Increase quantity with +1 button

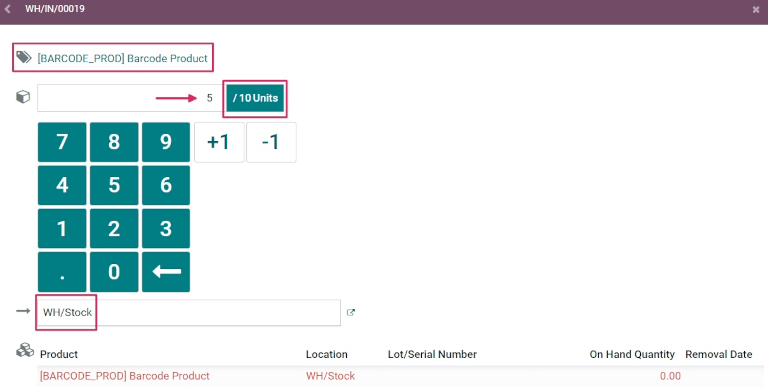[219, 142]
